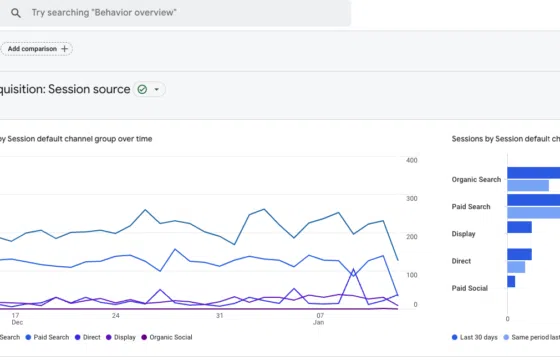This screenshot has width=560, height=360.
Task: Click the Paid Search bar label
Action: coord(471,207)
